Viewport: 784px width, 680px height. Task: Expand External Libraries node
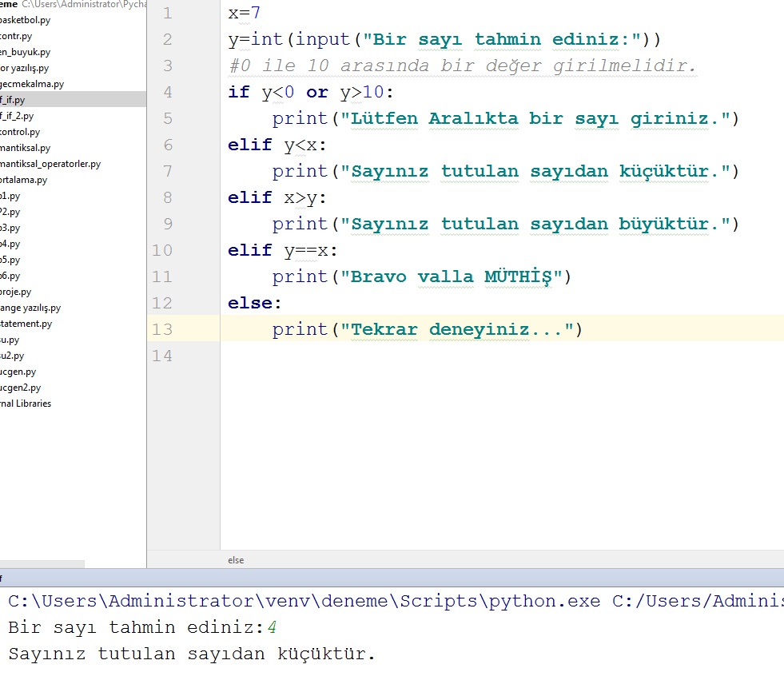tap(26, 404)
